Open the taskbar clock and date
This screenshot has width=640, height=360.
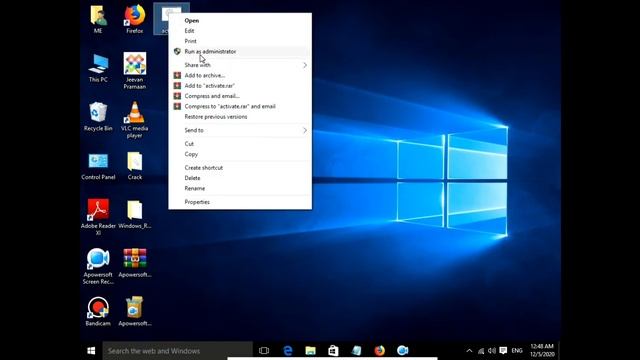click(542, 351)
